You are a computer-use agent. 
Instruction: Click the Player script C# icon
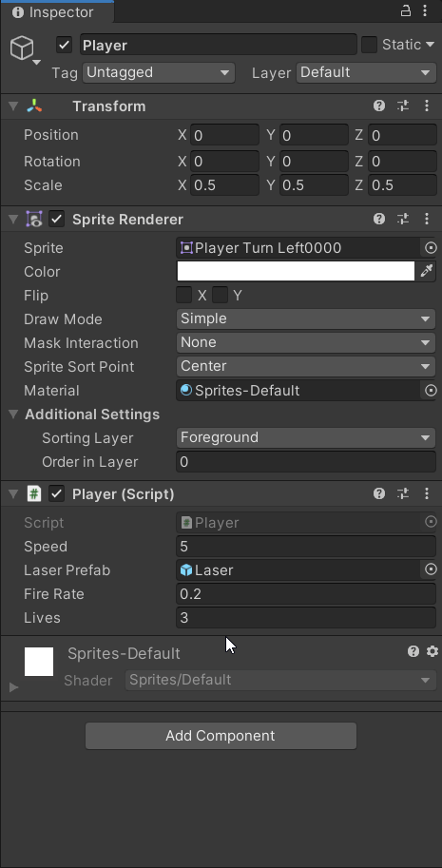(x=34, y=493)
